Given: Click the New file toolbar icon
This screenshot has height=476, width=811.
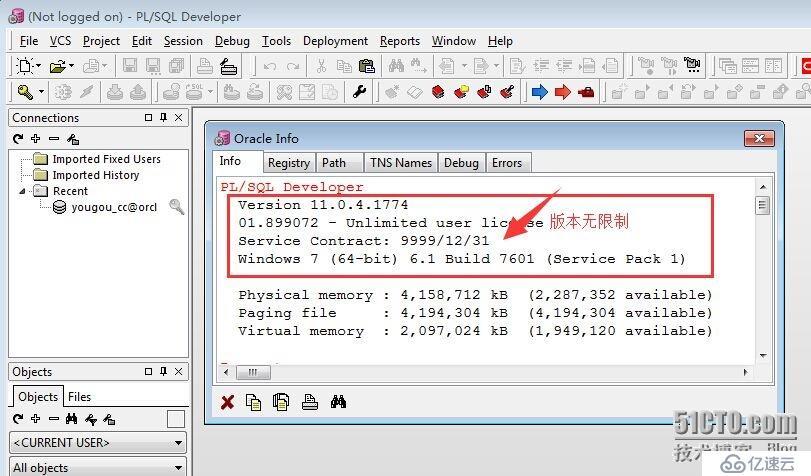Looking at the screenshot, I should [x=24, y=66].
